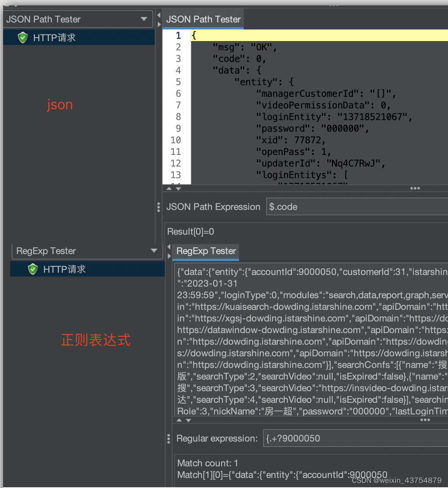Click the "entity": { line
448x488 pixels.
[x=264, y=82]
